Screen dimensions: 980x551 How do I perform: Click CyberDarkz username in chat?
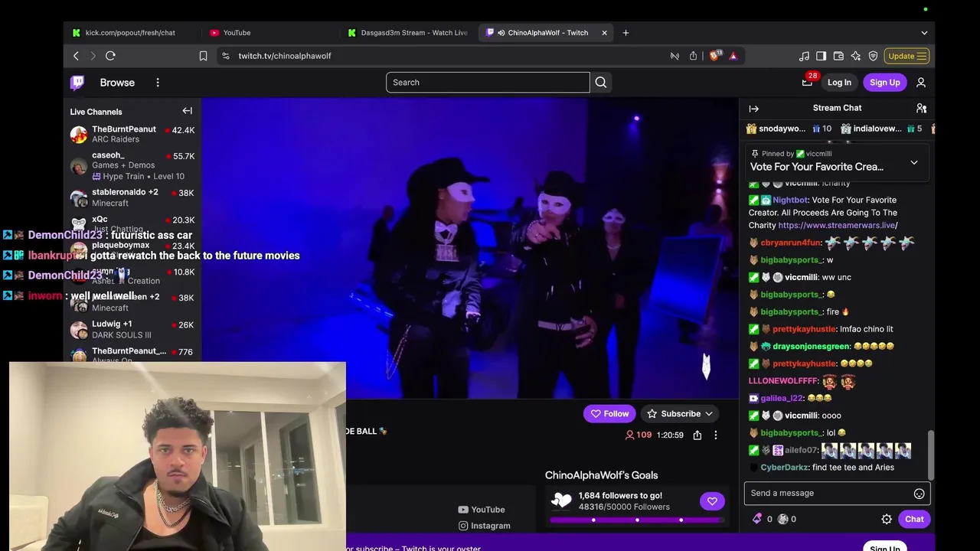[x=784, y=468]
